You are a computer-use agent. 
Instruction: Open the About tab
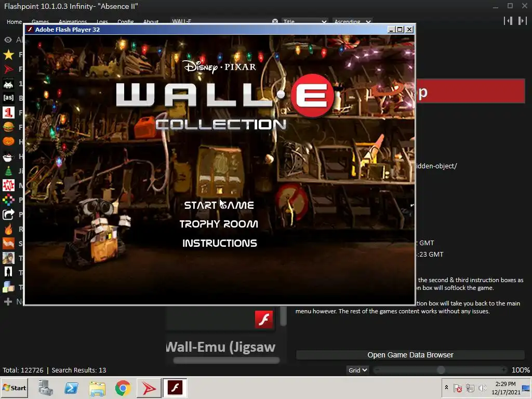coord(151,22)
